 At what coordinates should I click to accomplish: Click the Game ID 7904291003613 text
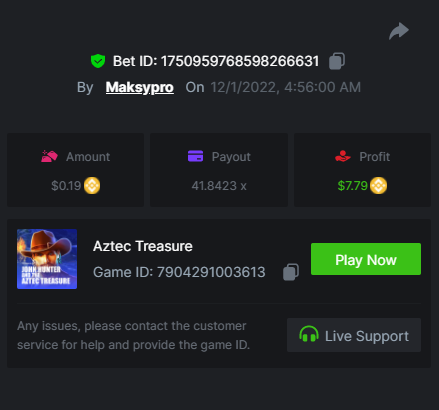[179, 272]
